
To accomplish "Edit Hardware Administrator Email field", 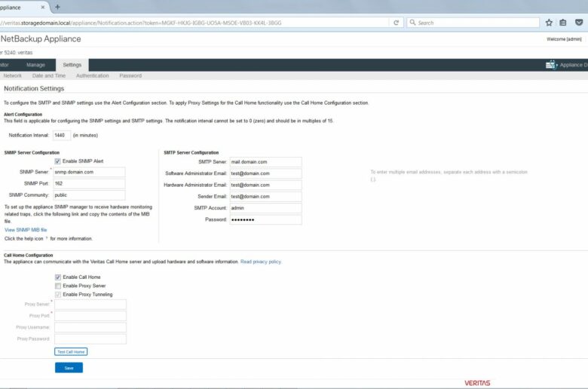I will [x=265, y=185].
